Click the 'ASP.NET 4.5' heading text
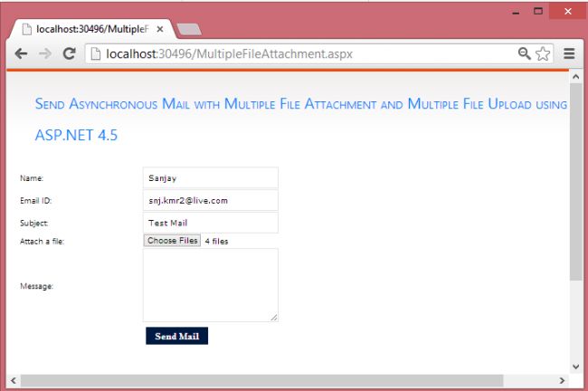This screenshot has height=391, width=588. click(x=76, y=135)
